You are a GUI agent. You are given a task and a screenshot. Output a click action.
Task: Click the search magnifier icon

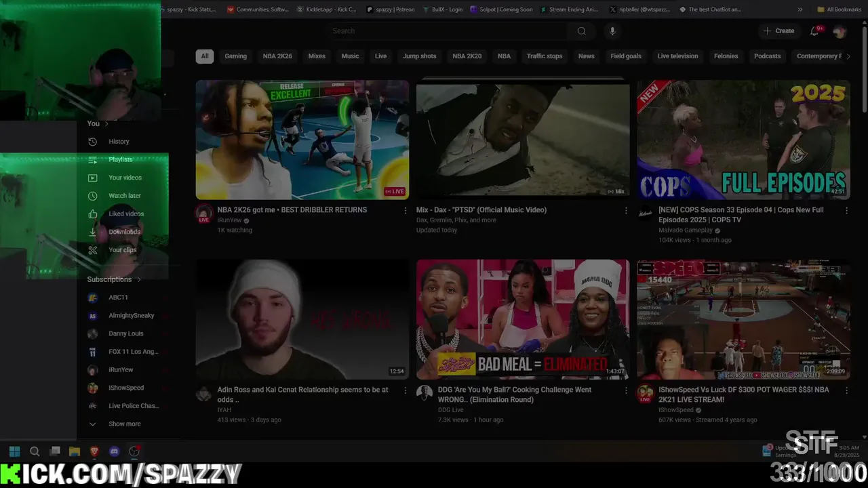[x=581, y=30]
